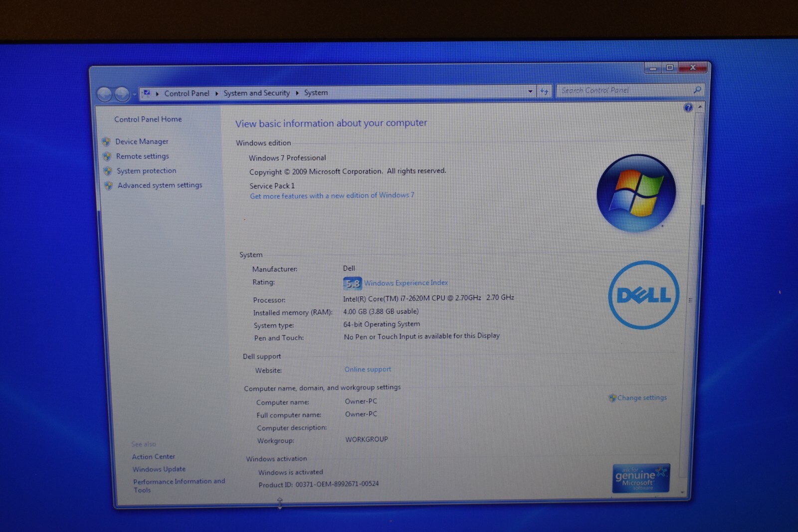The height and width of the screenshot is (532, 798).
Task: Click the Intel Core i7-2620M processor text
Action: click(428, 298)
